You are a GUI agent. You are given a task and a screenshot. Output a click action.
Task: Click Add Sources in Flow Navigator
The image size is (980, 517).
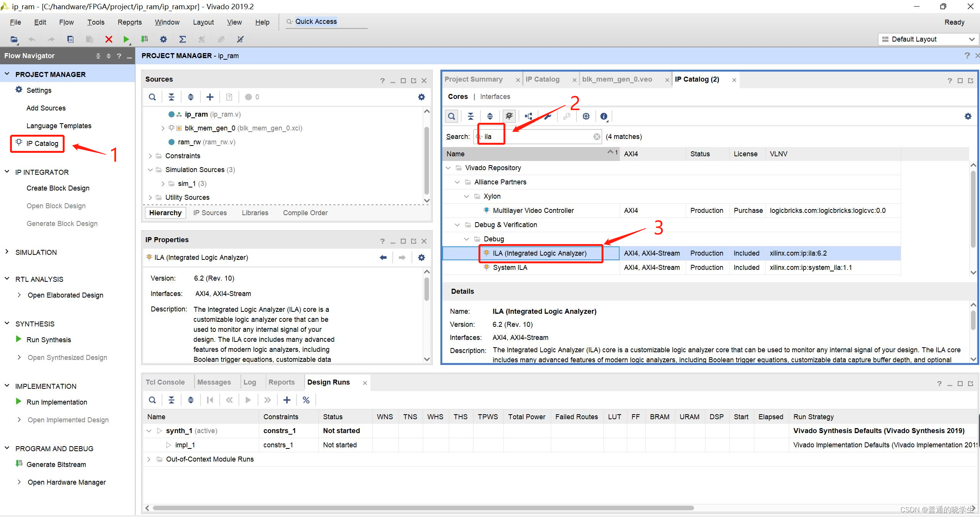(46, 108)
